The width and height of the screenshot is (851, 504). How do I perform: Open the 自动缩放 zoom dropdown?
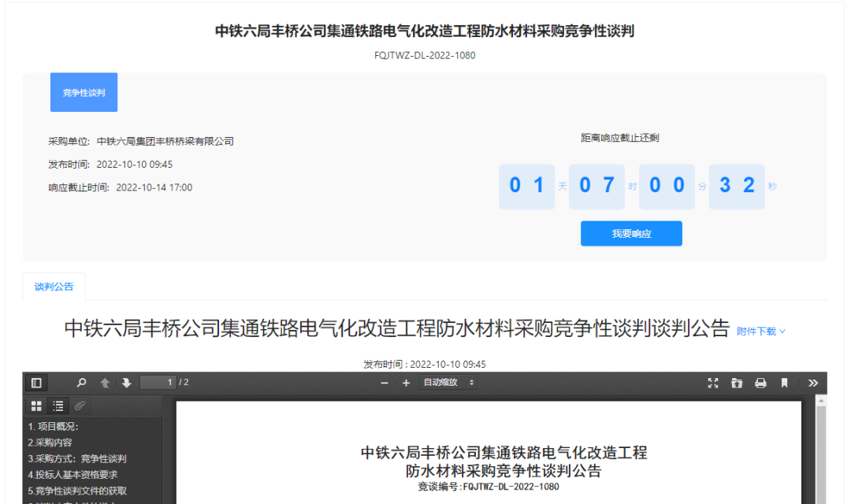tap(448, 383)
